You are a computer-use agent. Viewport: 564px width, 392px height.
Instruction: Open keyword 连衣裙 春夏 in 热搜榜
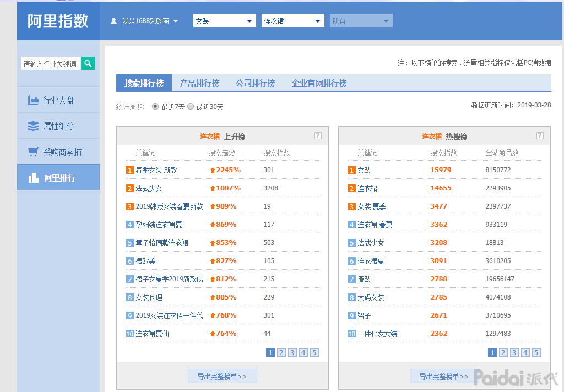point(375,225)
